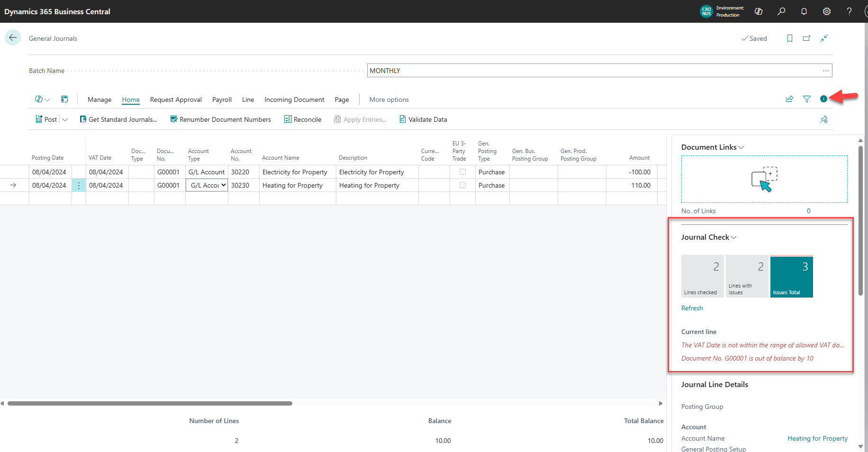Click Description cell Heating for Property

coord(377,185)
